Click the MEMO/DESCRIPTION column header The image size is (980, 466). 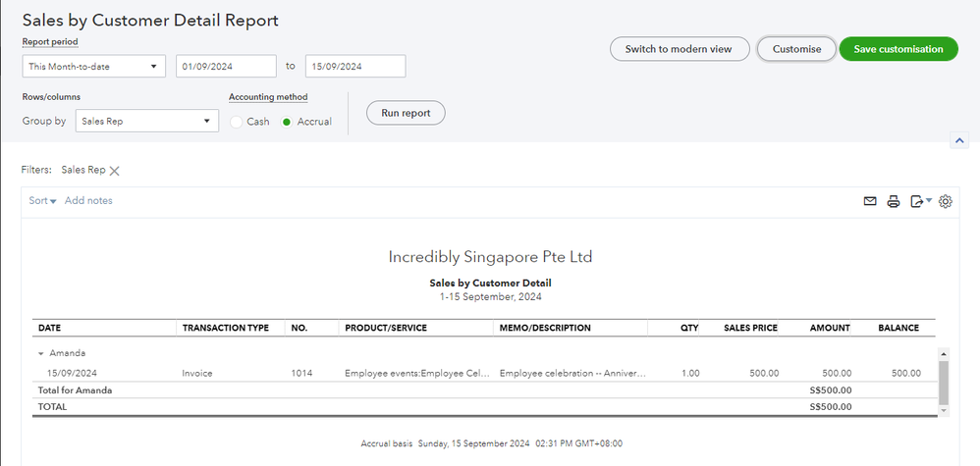pos(545,328)
